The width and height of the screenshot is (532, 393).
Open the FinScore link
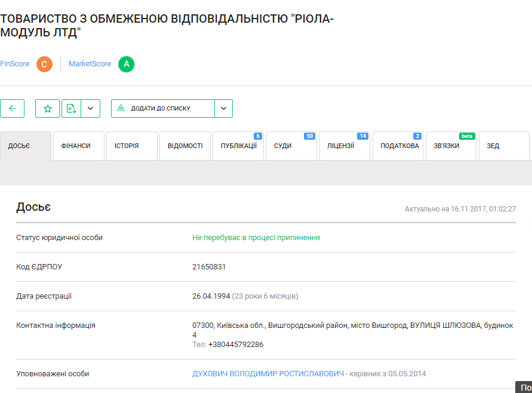coord(15,64)
